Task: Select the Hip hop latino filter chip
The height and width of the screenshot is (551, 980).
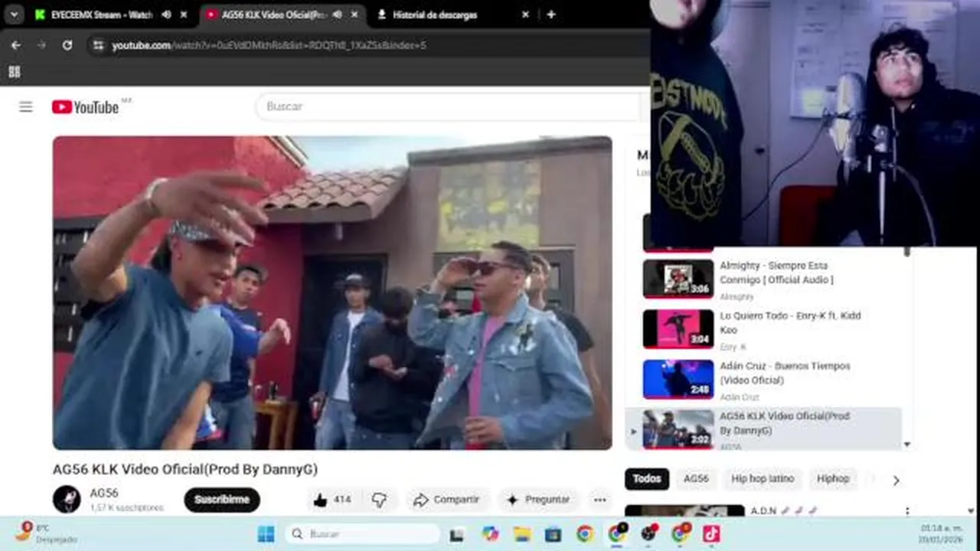Action: click(x=762, y=479)
